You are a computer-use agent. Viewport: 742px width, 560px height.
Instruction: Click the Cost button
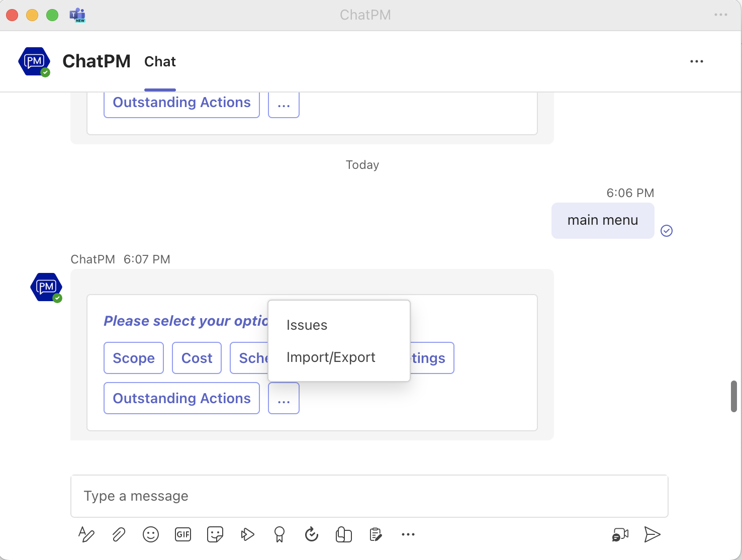click(x=197, y=358)
